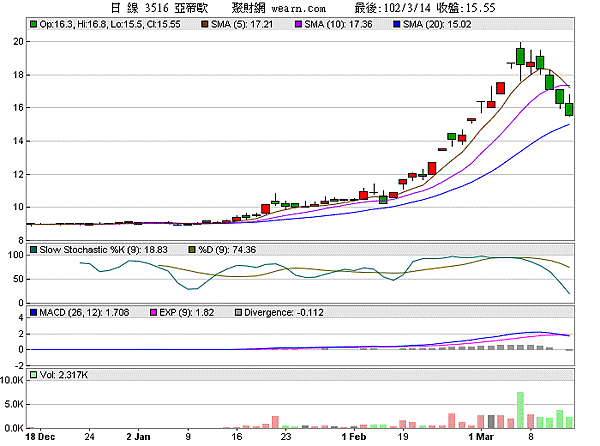
Task: Click the blue SMA (20) legend swatch
Action: tap(397, 24)
